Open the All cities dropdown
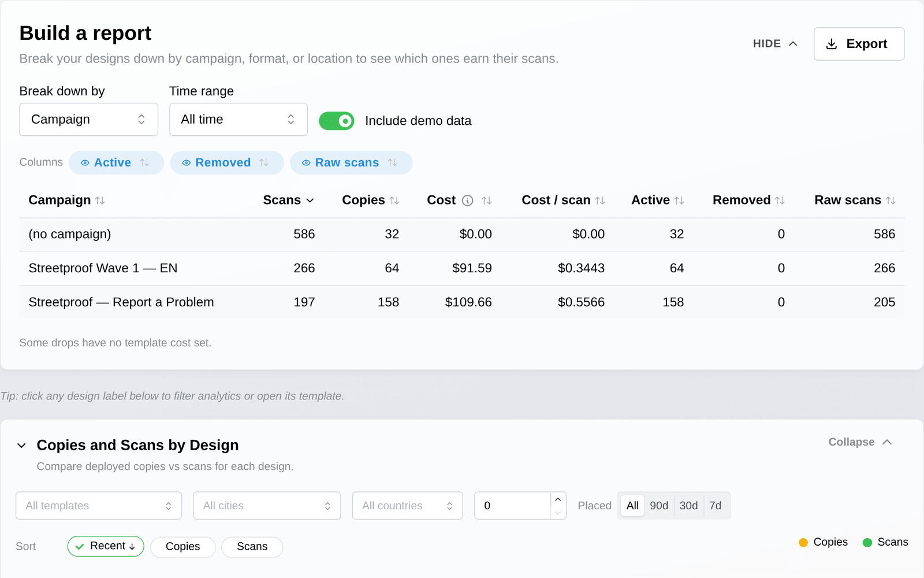 point(267,506)
